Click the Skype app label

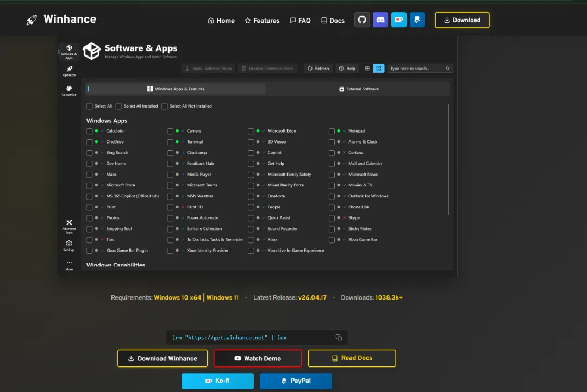(x=354, y=218)
